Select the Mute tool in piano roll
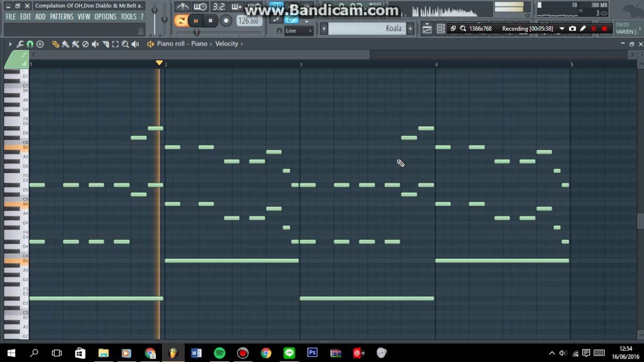 click(x=95, y=44)
